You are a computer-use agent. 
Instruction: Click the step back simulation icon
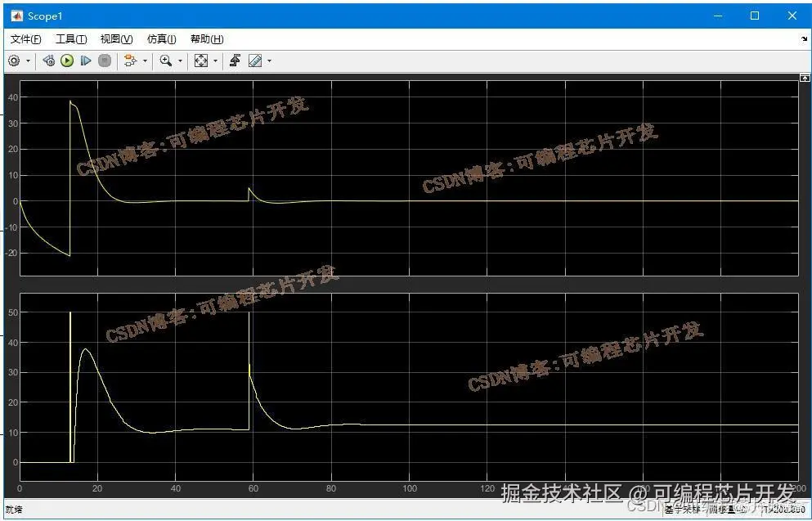[x=49, y=61]
